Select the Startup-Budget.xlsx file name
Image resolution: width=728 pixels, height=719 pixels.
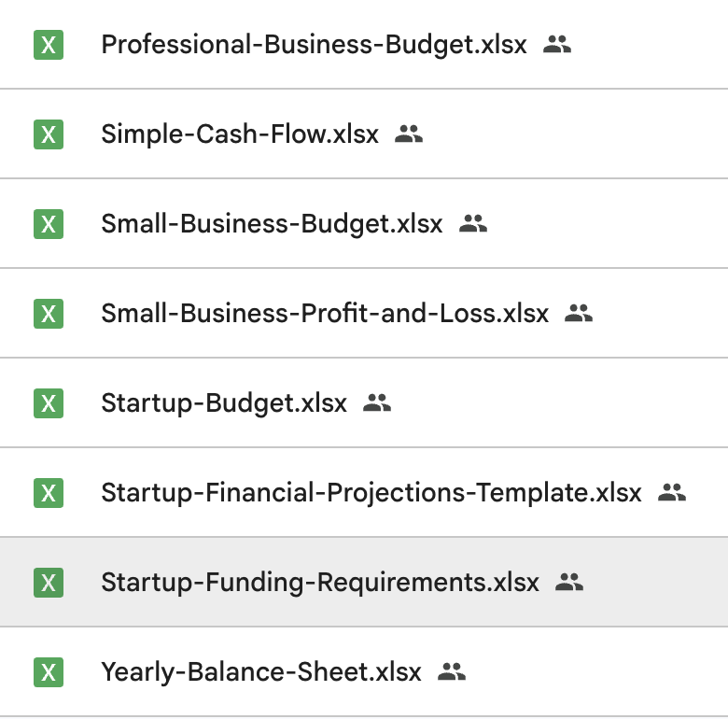tap(224, 403)
